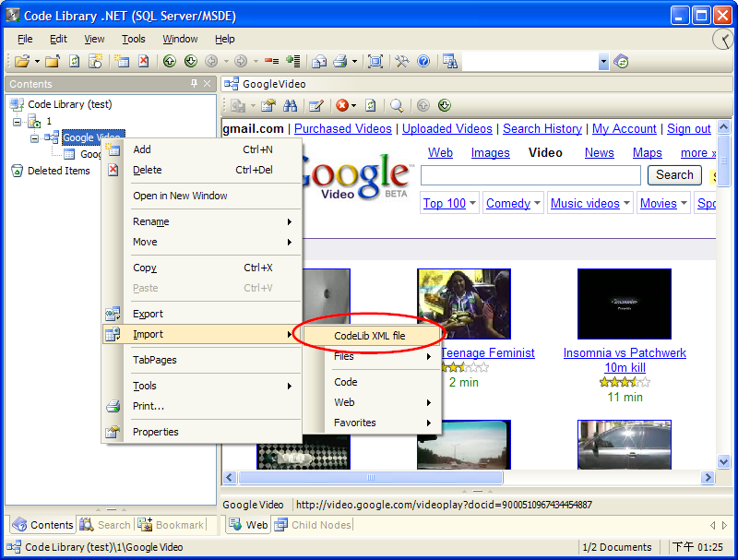Click the vertical scrollbar down arrow

tap(723, 461)
